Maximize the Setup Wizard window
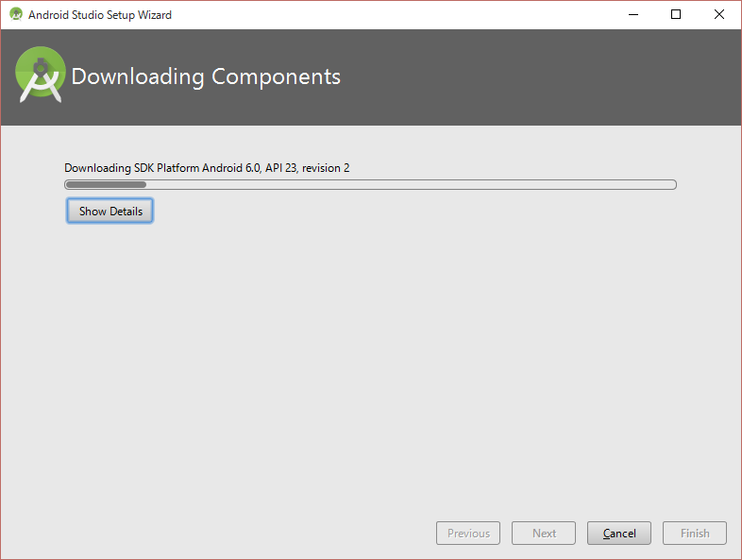Screen dimensions: 742x560 [676, 15]
